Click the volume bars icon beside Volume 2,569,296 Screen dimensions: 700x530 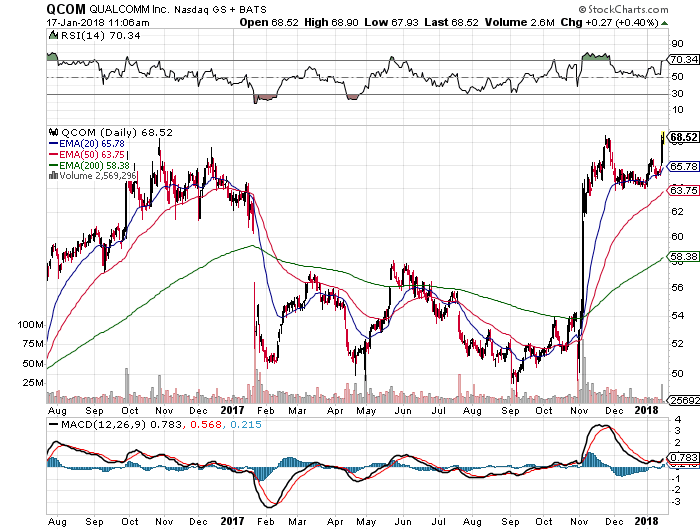pos(53,175)
